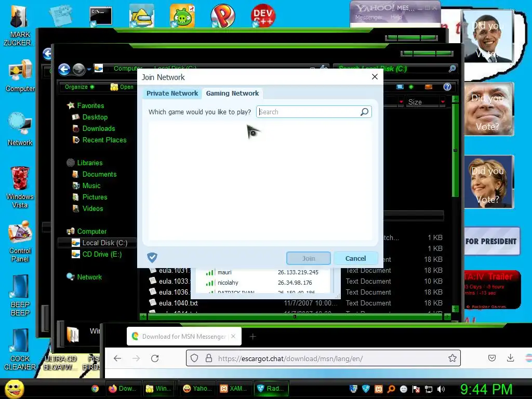Bookmark the page with the star icon
Image resolution: width=532 pixels, height=399 pixels.
pyautogui.click(x=452, y=358)
